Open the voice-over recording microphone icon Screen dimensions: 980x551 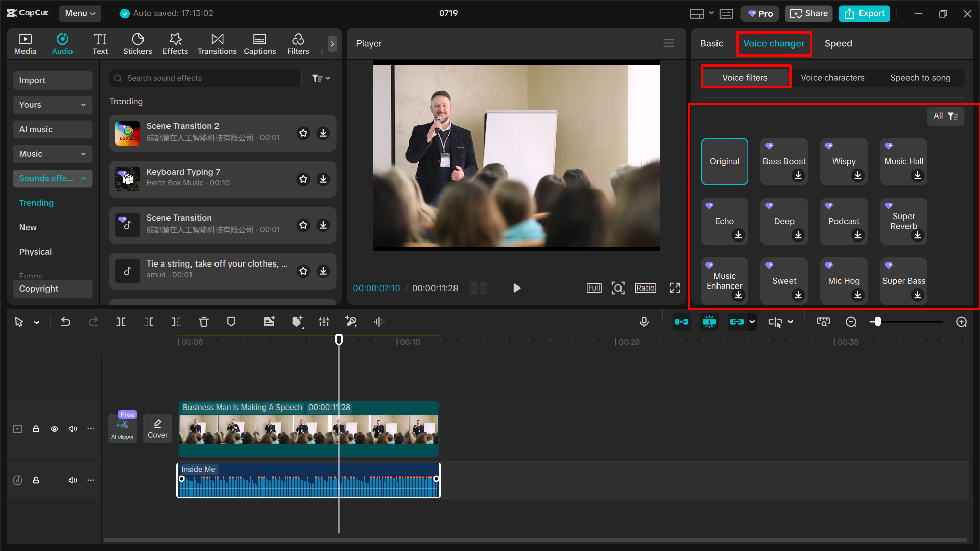(x=644, y=322)
